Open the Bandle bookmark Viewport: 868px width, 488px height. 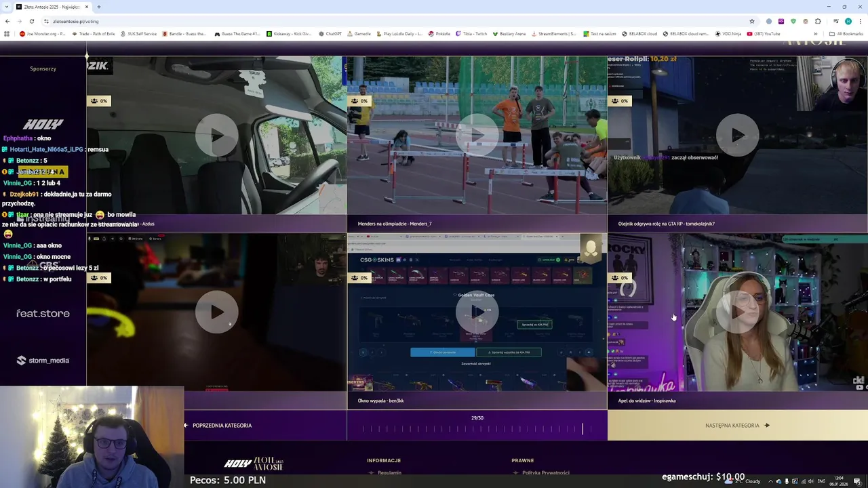[x=184, y=34]
